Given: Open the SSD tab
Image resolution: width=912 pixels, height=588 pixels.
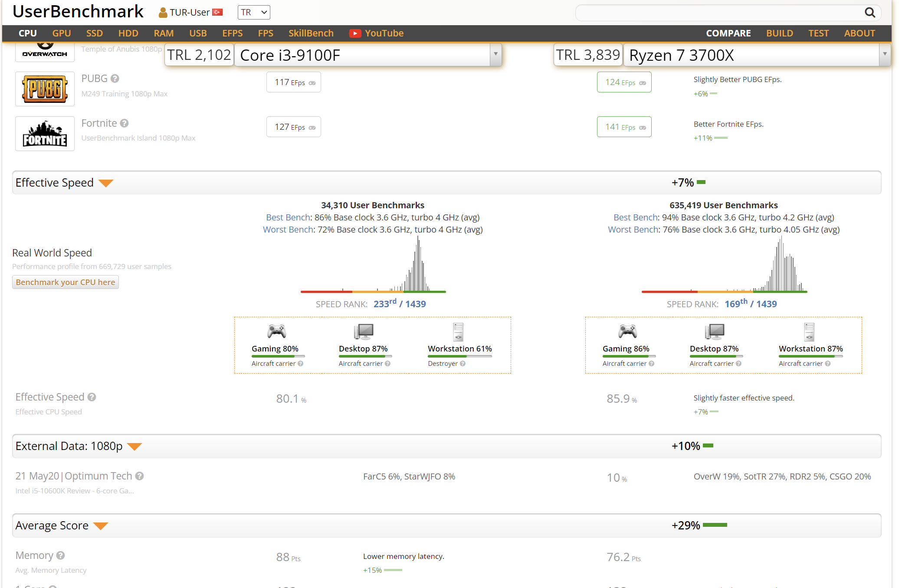Looking at the screenshot, I should click(95, 33).
